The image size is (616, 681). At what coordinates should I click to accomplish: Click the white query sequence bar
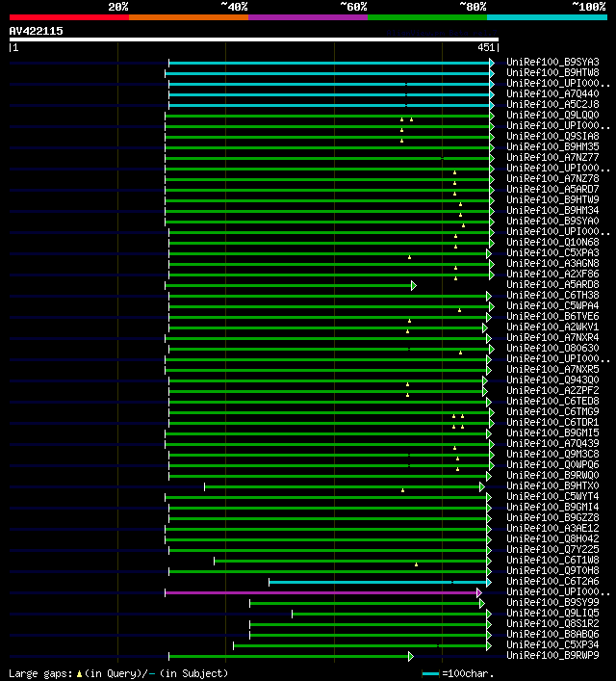(x=254, y=39)
